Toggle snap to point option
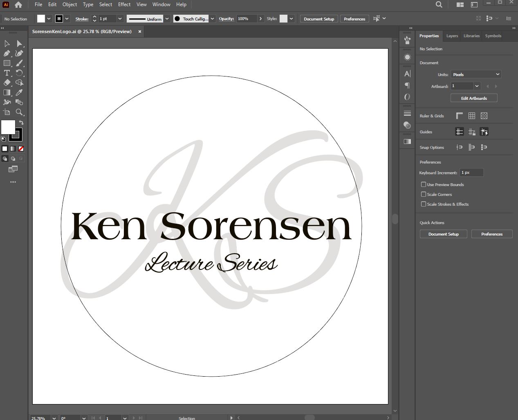518x420 pixels. (460, 147)
